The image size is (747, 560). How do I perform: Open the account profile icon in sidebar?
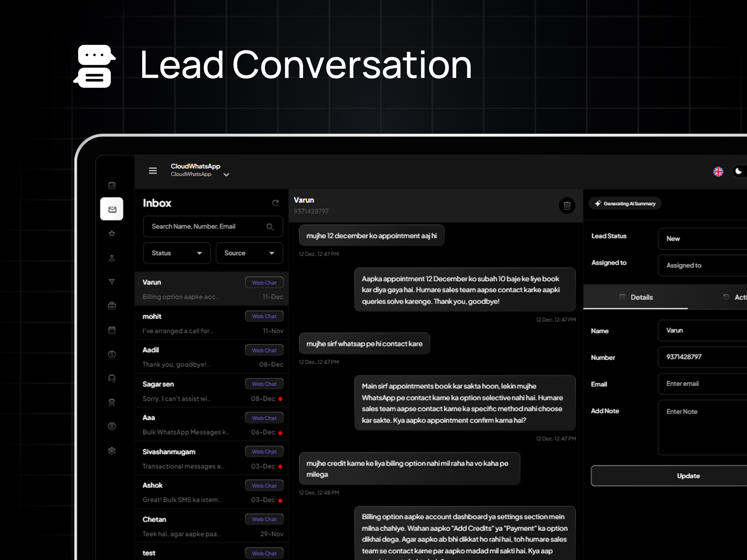[112, 426]
